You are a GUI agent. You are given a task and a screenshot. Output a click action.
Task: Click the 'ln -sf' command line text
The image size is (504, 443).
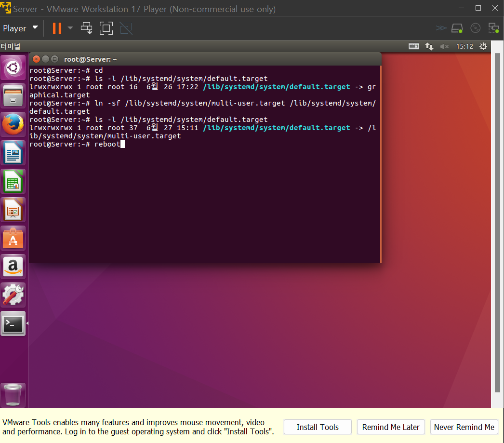[x=202, y=107]
